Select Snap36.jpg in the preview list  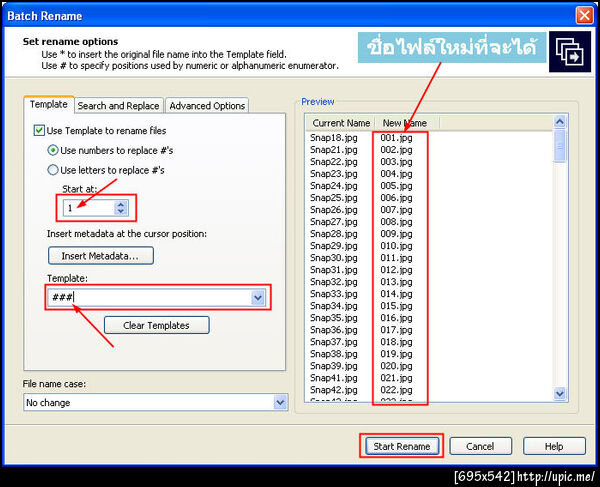click(x=334, y=330)
